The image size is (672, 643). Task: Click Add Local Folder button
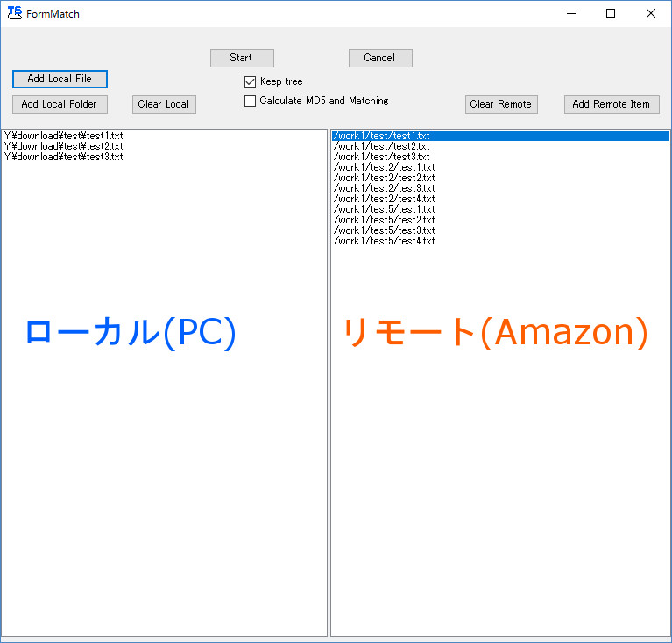(60, 104)
